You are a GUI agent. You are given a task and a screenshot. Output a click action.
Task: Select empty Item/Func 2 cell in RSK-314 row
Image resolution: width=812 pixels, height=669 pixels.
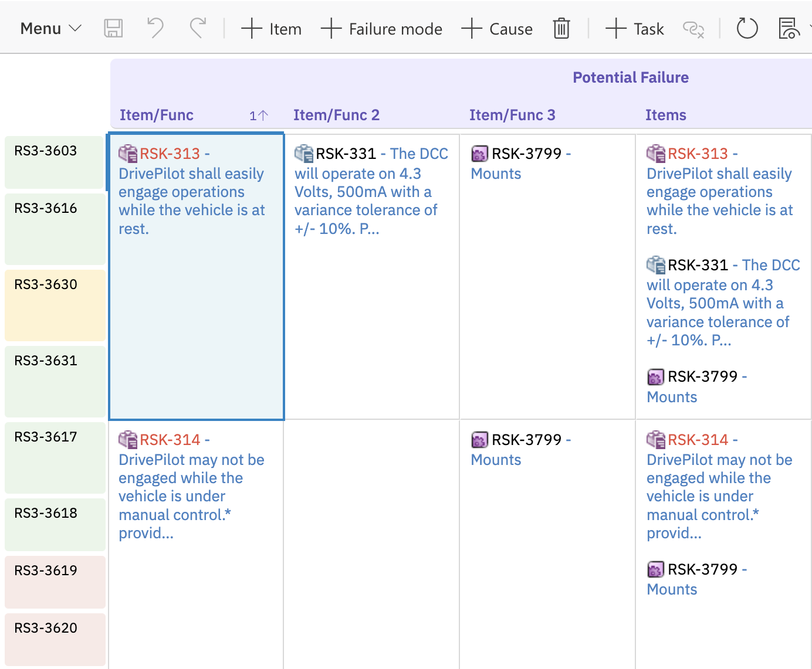(371, 544)
